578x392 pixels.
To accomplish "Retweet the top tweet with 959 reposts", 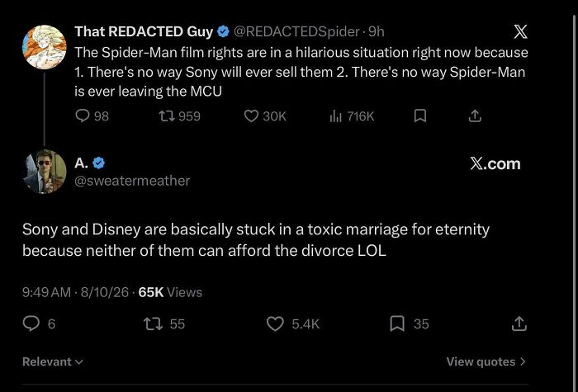I will tap(179, 116).
